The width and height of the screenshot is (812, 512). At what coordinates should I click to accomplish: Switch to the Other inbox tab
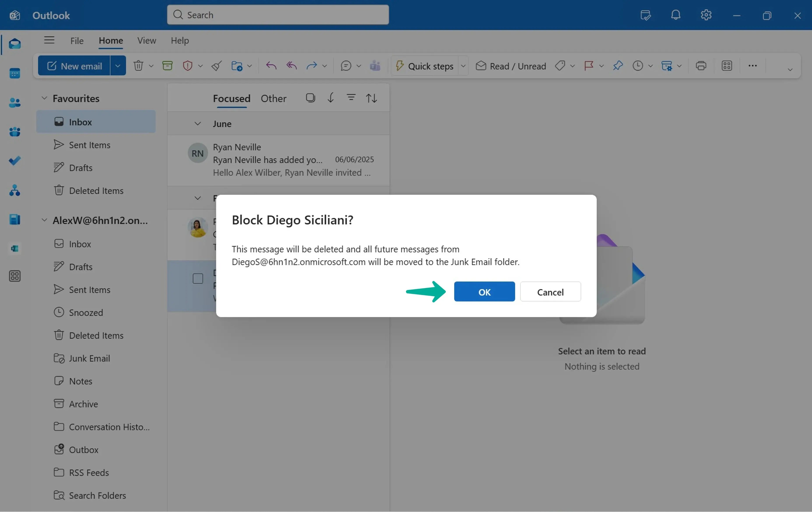pyautogui.click(x=273, y=99)
